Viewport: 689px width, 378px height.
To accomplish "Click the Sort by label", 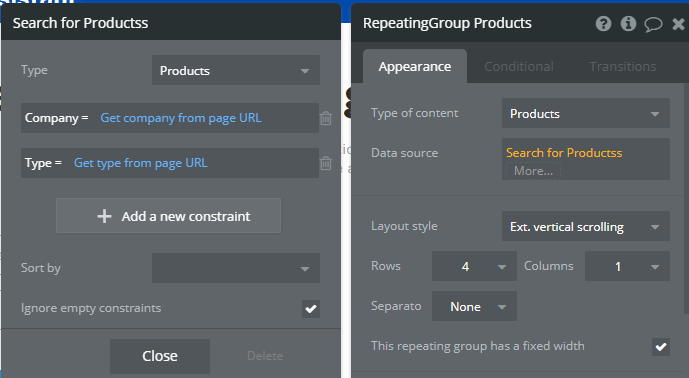I will (41, 268).
